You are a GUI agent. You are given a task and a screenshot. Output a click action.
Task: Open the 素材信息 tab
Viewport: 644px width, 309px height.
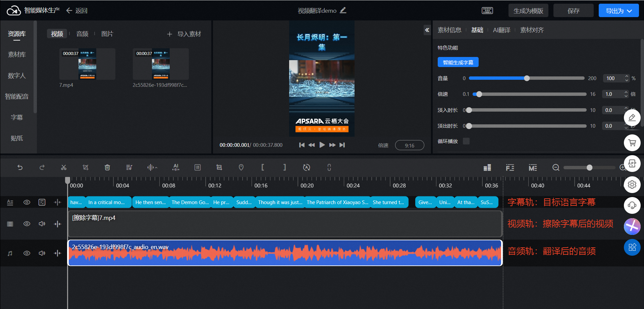point(449,30)
